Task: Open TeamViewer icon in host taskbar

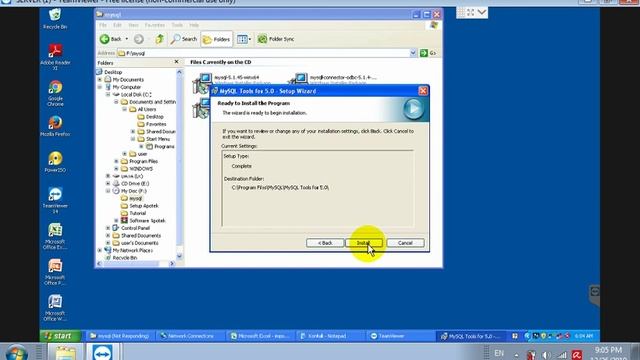Action: pyautogui.click(x=102, y=352)
